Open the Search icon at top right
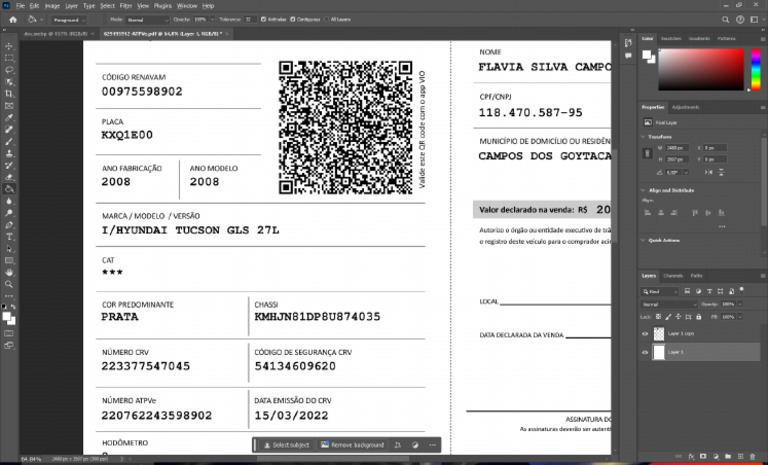 pos(725,20)
